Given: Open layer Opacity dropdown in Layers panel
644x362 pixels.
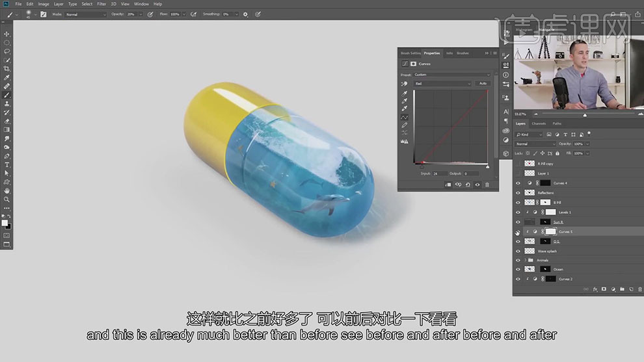Looking at the screenshot, I should pos(588,144).
